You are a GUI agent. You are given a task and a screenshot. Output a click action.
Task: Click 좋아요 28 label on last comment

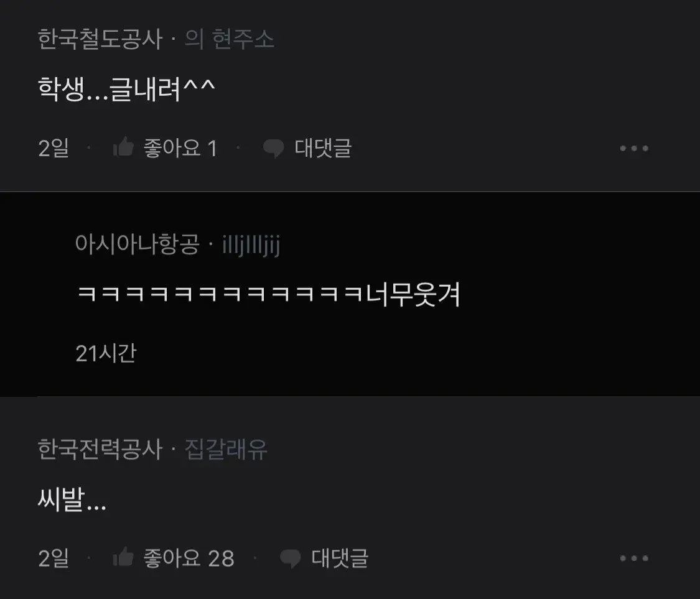(189, 559)
